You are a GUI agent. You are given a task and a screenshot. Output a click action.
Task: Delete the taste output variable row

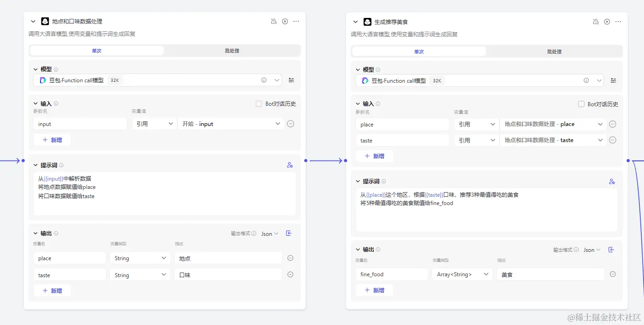point(290,274)
